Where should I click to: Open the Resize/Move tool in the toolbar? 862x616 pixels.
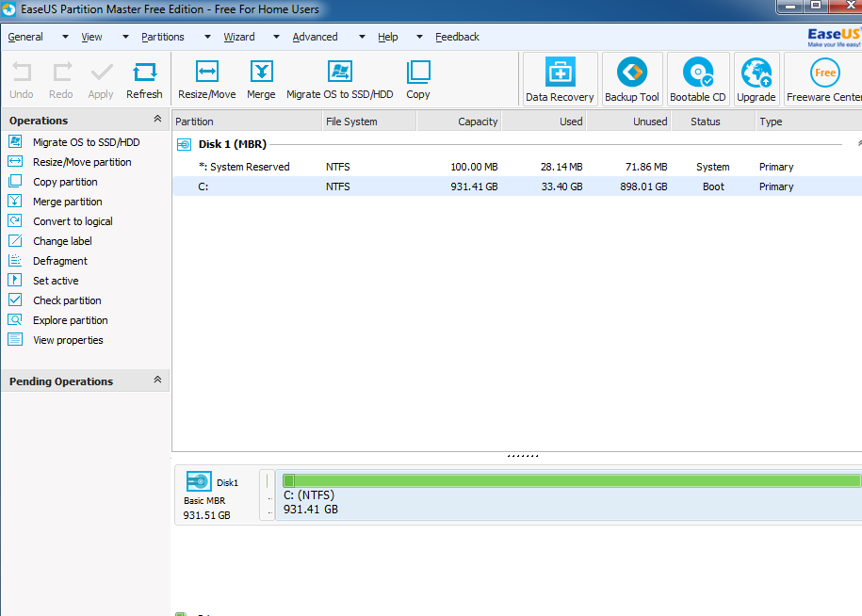click(206, 80)
